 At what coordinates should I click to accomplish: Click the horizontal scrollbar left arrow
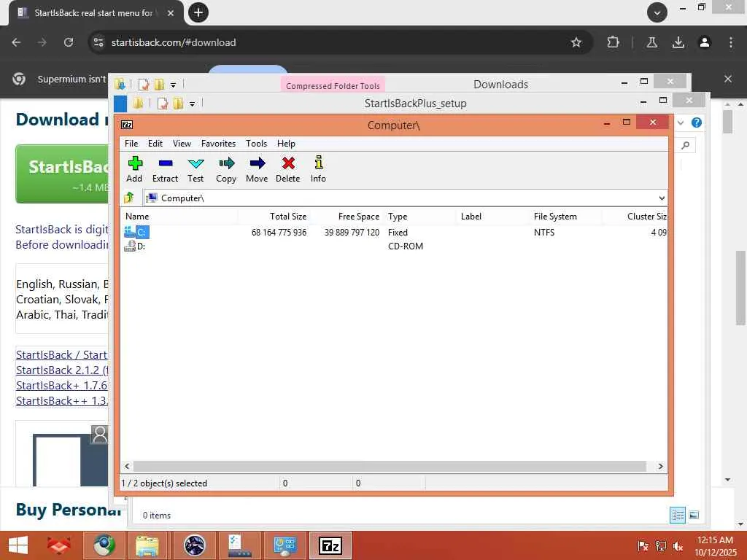(127, 466)
